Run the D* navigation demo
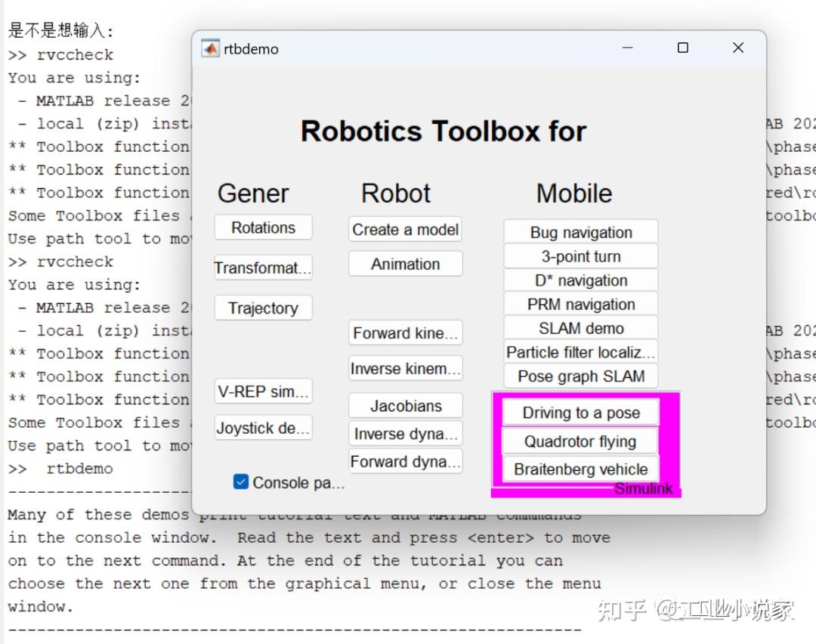The image size is (816, 644). (580, 280)
